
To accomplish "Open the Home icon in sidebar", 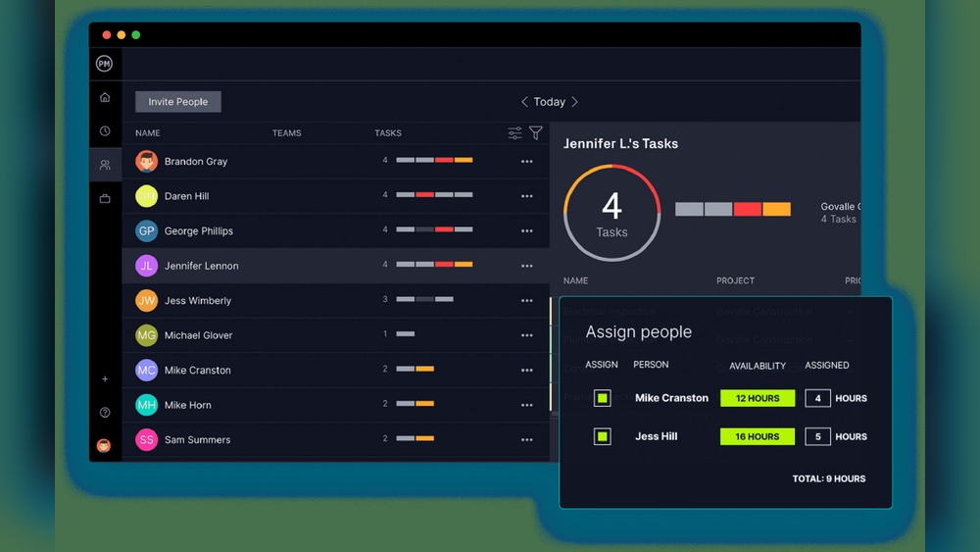I will point(105,98).
